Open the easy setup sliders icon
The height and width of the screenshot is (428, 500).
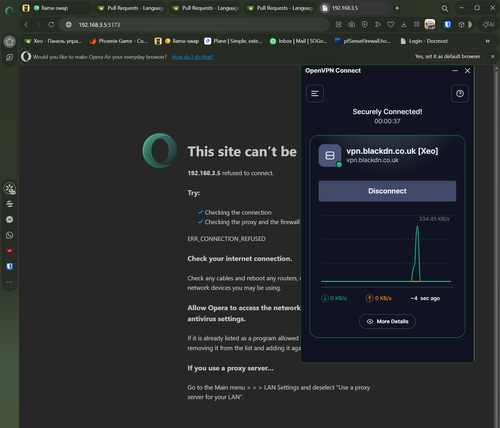point(417,24)
